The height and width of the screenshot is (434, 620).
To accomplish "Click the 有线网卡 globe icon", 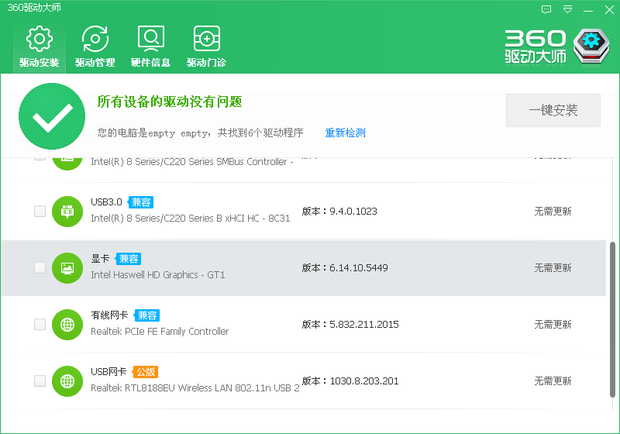I will 67,325.
